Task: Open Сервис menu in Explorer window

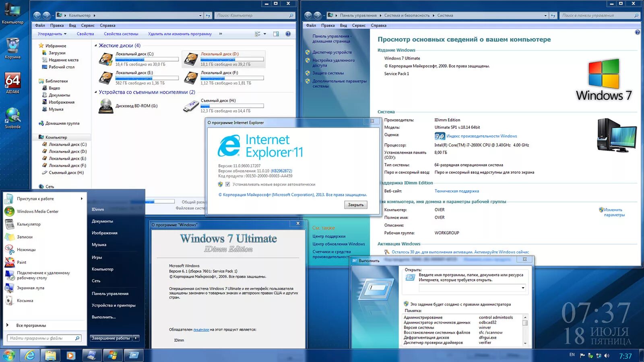Action: pos(88,25)
